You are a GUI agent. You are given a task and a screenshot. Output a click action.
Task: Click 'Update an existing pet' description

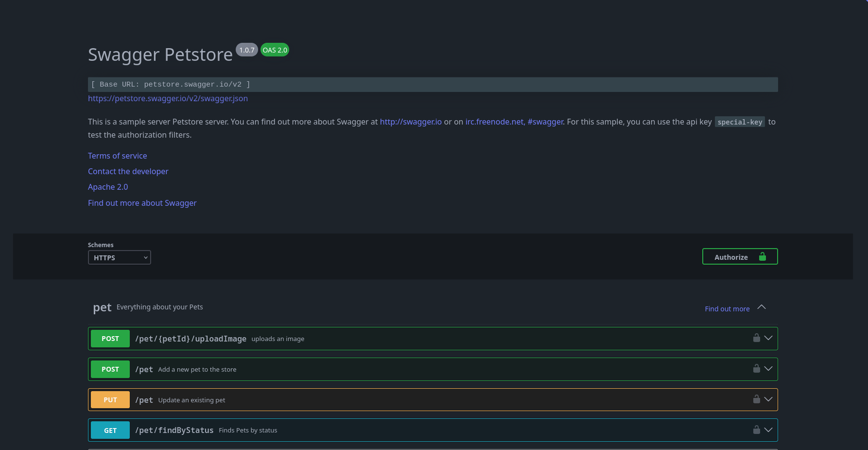191,400
